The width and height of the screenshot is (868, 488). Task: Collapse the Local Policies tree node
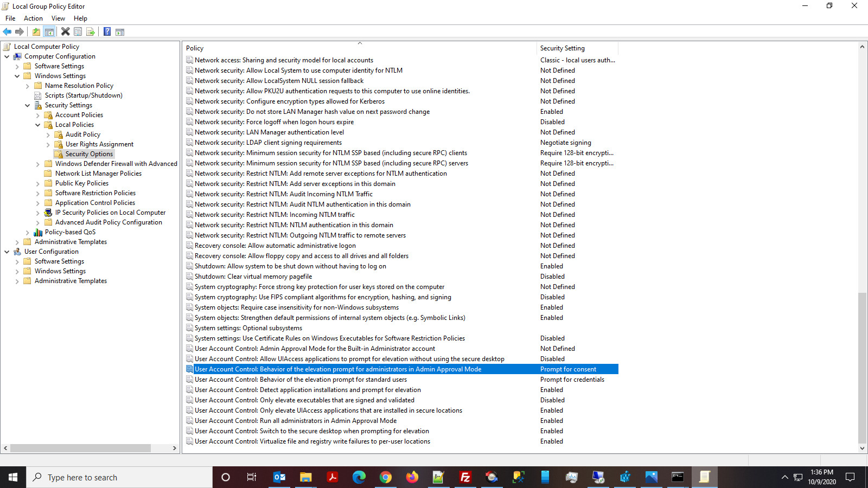click(x=37, y=124)
